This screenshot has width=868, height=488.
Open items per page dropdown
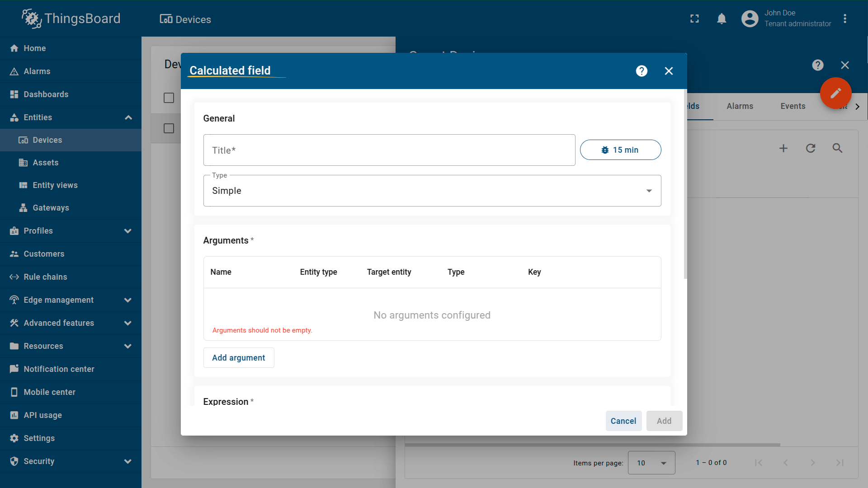(651, 463)
